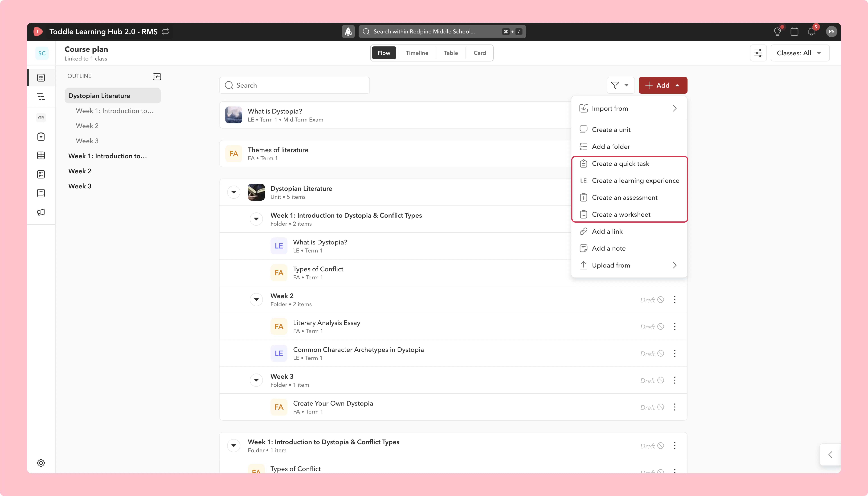Select indented Week 2 in the outline
Screen dimensions: 868x496
pyautogui.click(x=87, y=126)
